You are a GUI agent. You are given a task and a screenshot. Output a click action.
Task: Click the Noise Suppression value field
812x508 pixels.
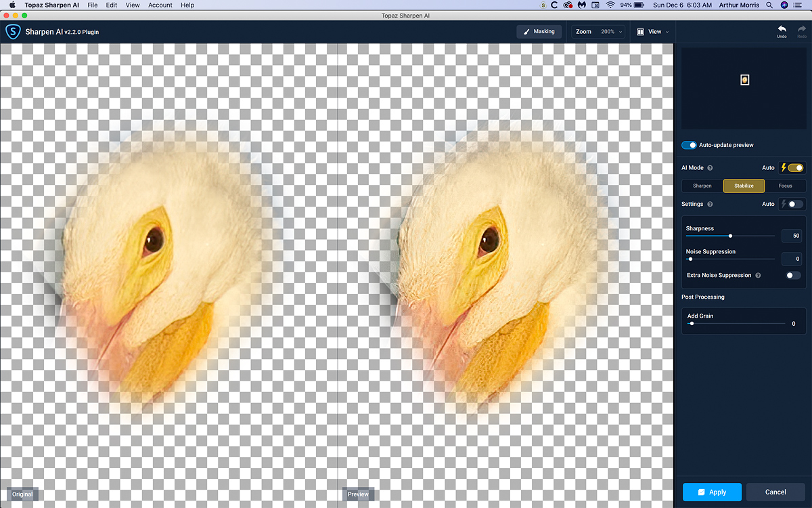pyautogui.click(x=792, y=259)
